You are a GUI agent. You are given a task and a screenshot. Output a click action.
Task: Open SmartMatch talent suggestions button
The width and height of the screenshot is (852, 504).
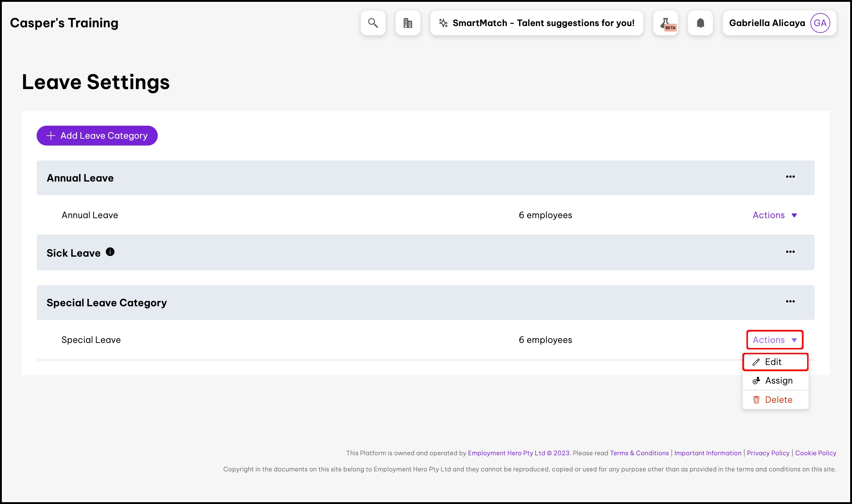click(x=537, y=23)
